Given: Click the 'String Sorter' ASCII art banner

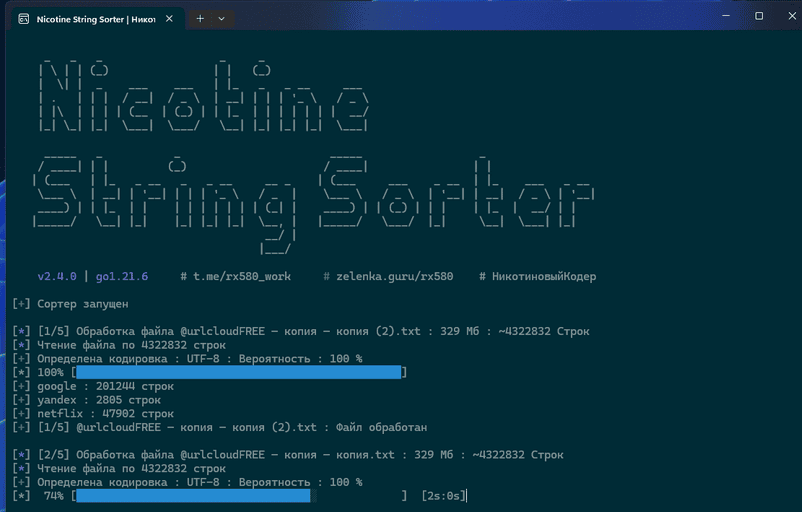Looking at the screenshot, I should tap(314, 204).
